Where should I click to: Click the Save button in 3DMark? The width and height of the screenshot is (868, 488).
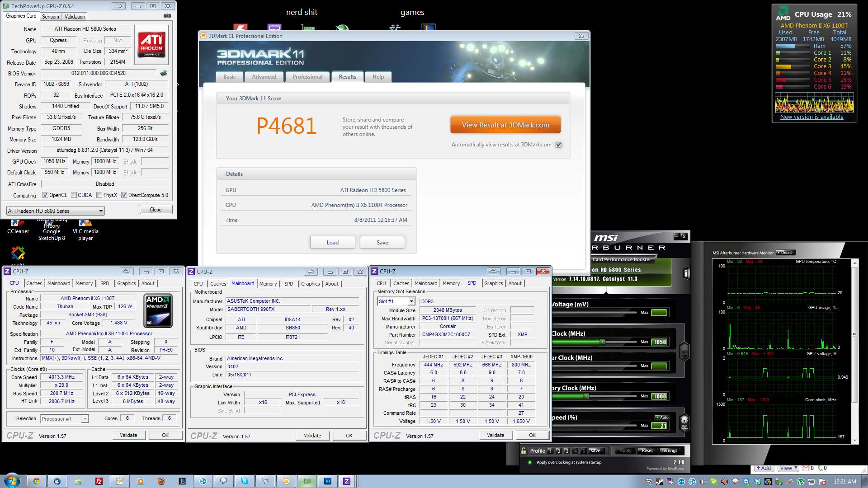382,243
